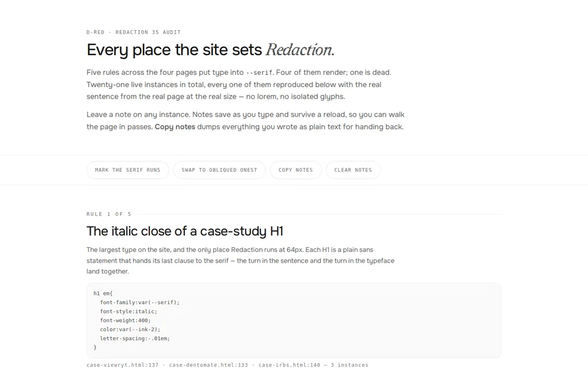Click the 'font-style:italic;' code line
Viewport: 588px width, 368px height.
128,312
